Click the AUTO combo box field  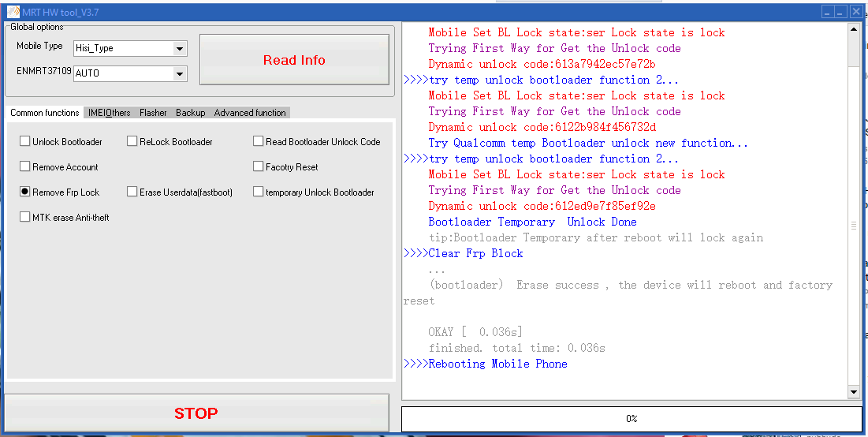(130, 73)
